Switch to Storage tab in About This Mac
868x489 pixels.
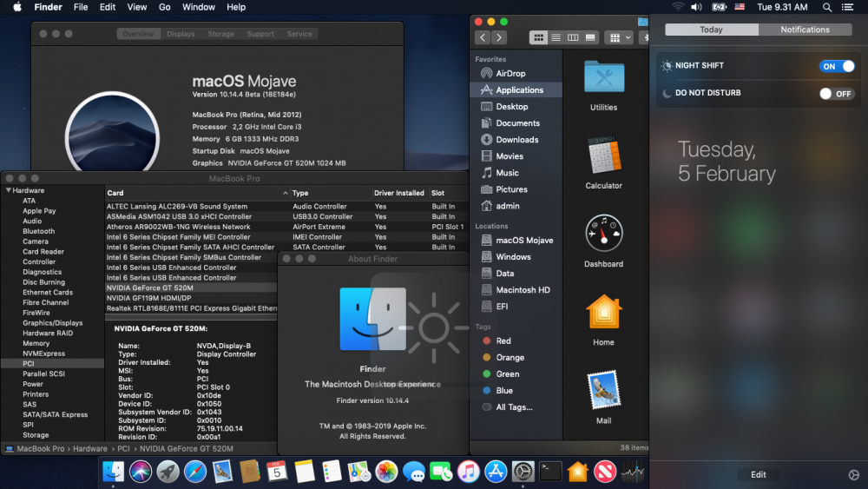point(220,34)
